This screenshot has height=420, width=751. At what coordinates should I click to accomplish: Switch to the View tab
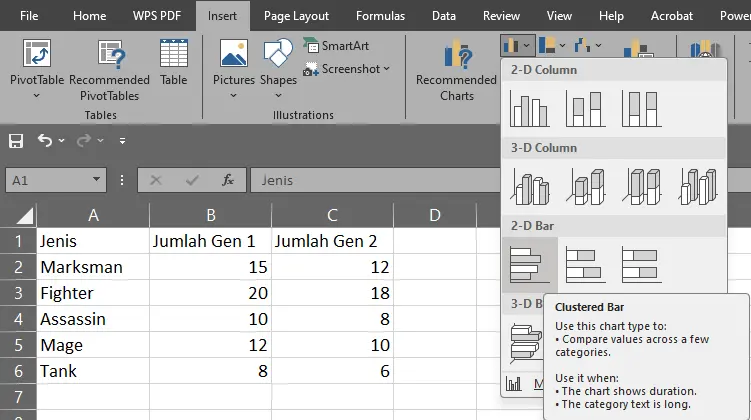[559, 16]
